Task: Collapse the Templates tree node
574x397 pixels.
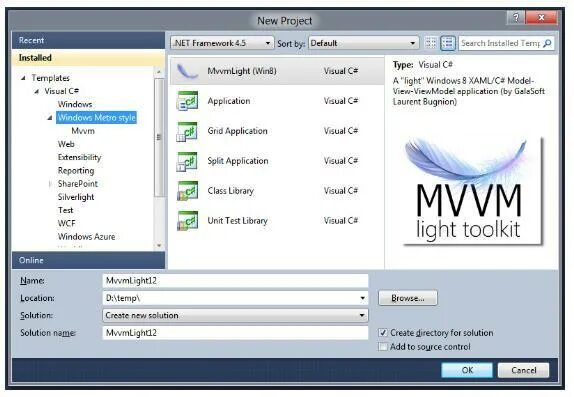Action: tap(23, 78)
